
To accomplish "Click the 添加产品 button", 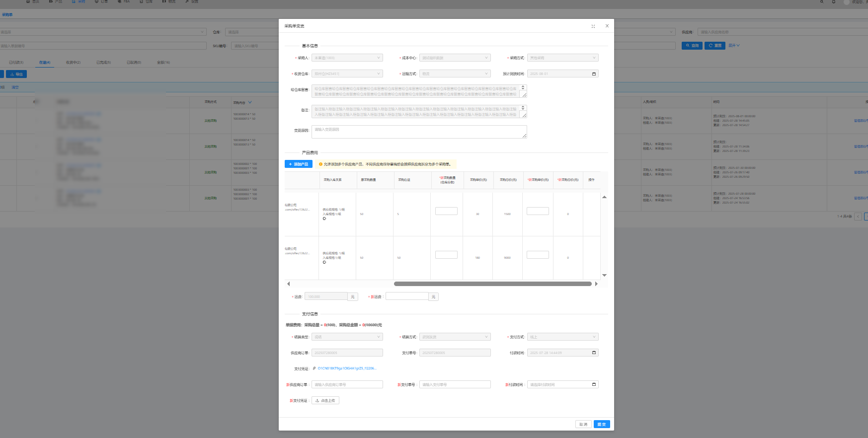I will click(298, 164).
